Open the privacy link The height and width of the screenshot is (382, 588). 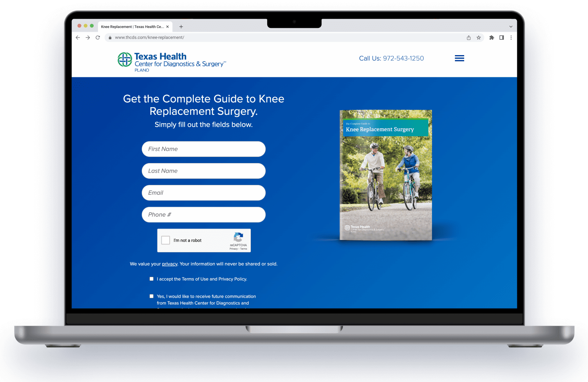pos(170,264)
